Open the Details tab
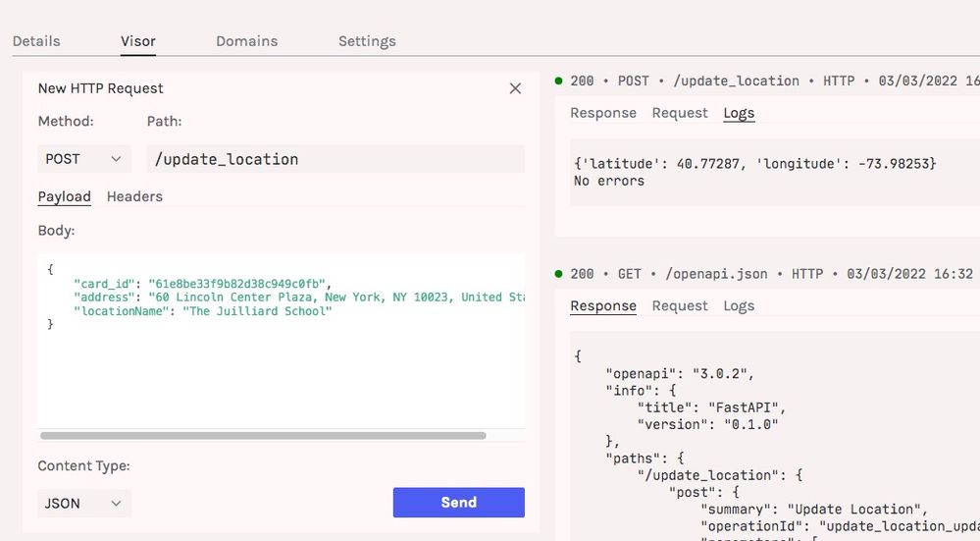This screenshot has width=980, height=541. (x=36, y=41)
